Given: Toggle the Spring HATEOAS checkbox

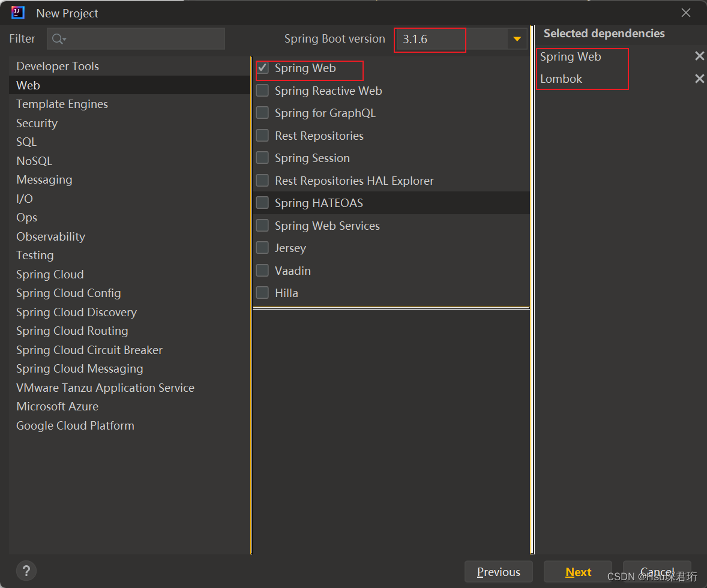Looking at the screenshot, I should pos(262,203).
